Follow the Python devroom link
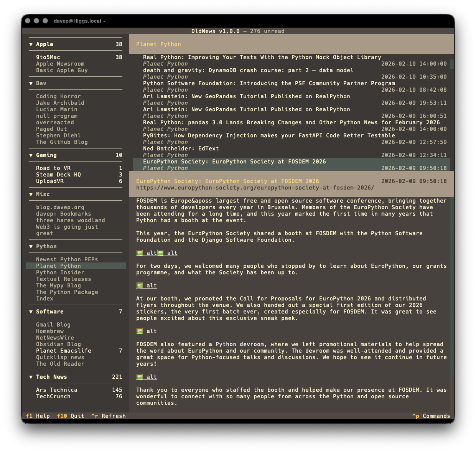476x452 pixels. tap(239, 344)
